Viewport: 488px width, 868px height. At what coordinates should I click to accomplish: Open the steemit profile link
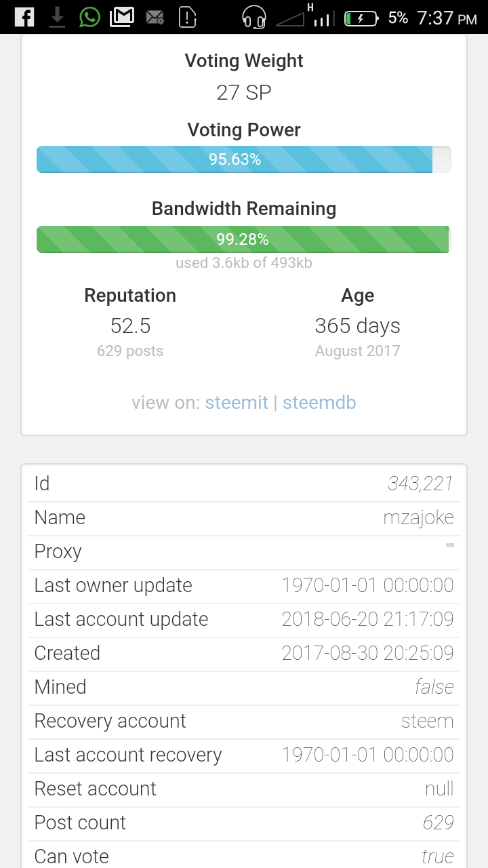(237, 403)
